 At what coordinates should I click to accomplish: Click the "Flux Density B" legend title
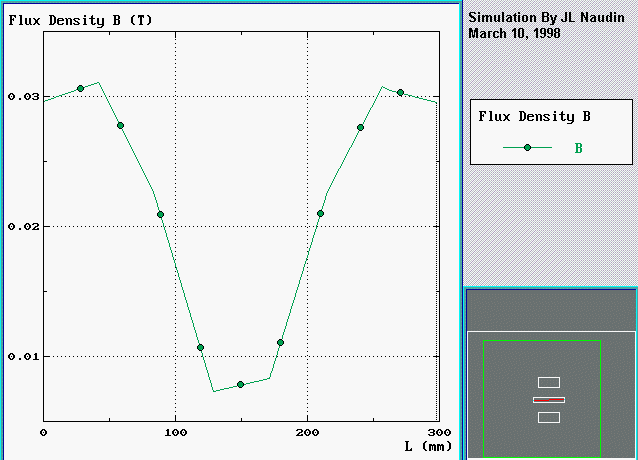[x=534, y=116]
